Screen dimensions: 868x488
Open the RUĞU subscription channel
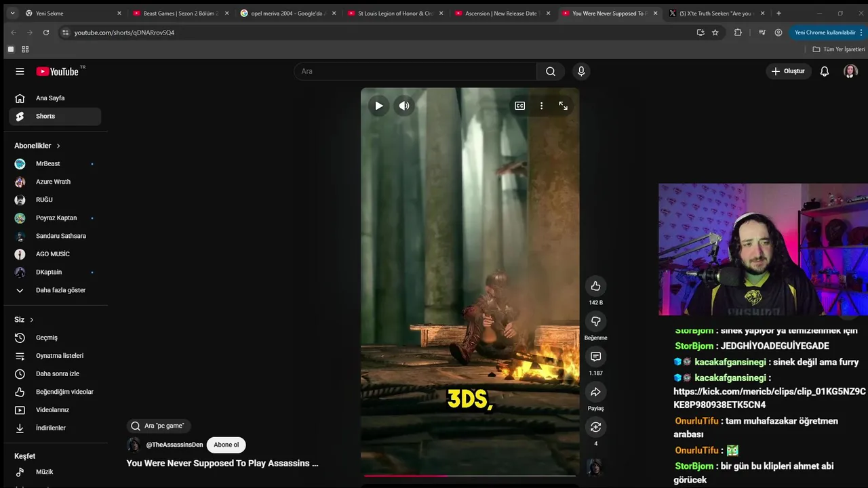55,200
